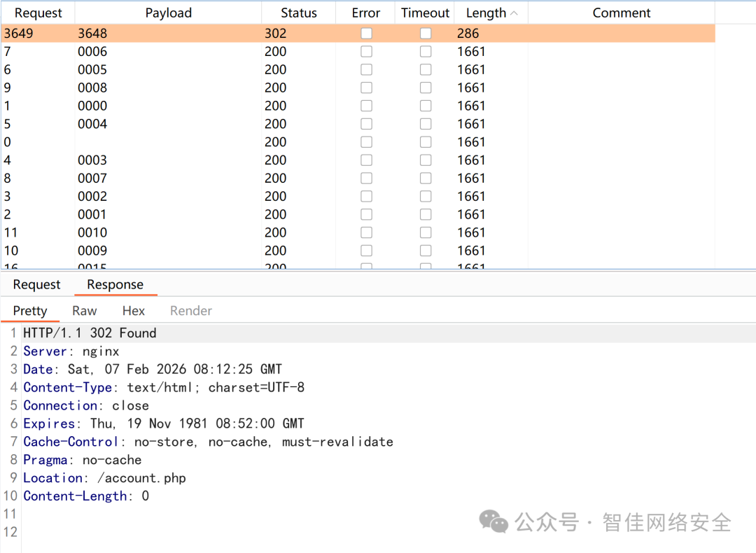
Task: Check the Error box on row 7
Action: point(366,51)
